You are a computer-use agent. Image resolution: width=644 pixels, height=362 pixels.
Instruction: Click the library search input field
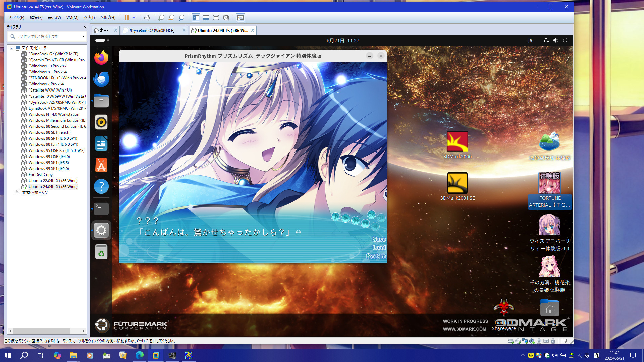tap(46, 36)
